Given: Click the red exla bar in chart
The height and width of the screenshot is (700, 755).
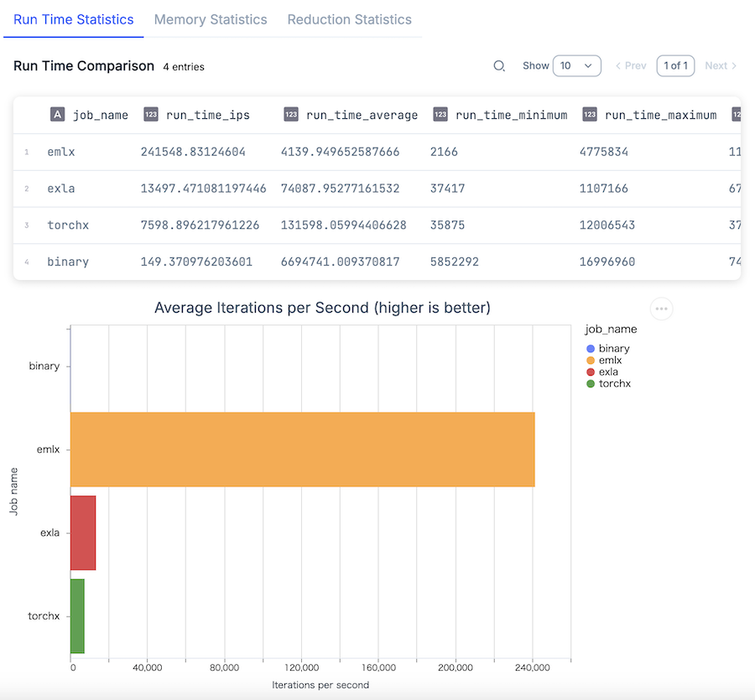Looking at the screenshot, I should click(x=83, y=533).
